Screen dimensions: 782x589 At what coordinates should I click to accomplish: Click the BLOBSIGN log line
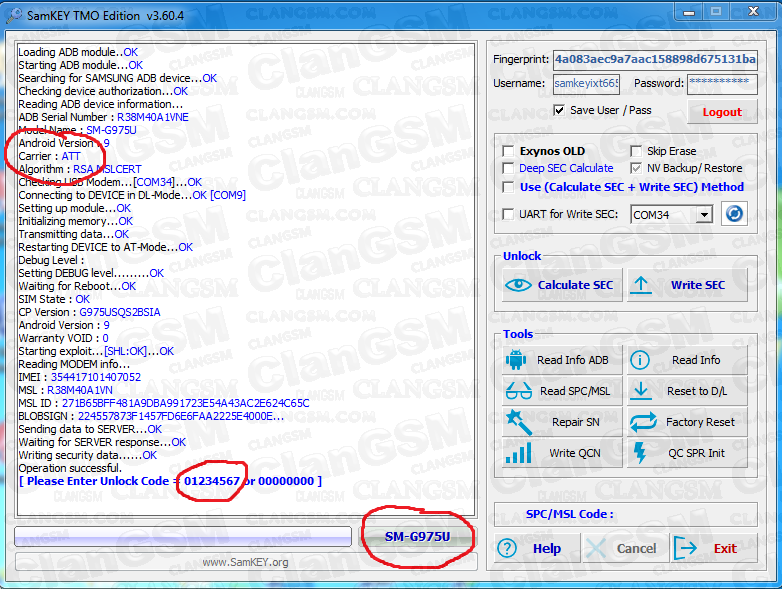pyautogui.click(x=151, y=416)
